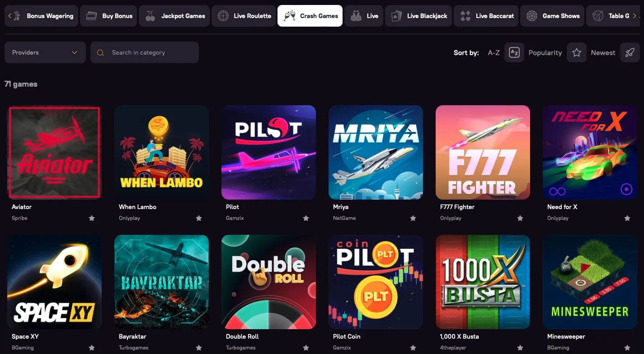The width and height of the screenshot is (644, 354).
Task: Sort games by Popularity
Action: (545, 52)
